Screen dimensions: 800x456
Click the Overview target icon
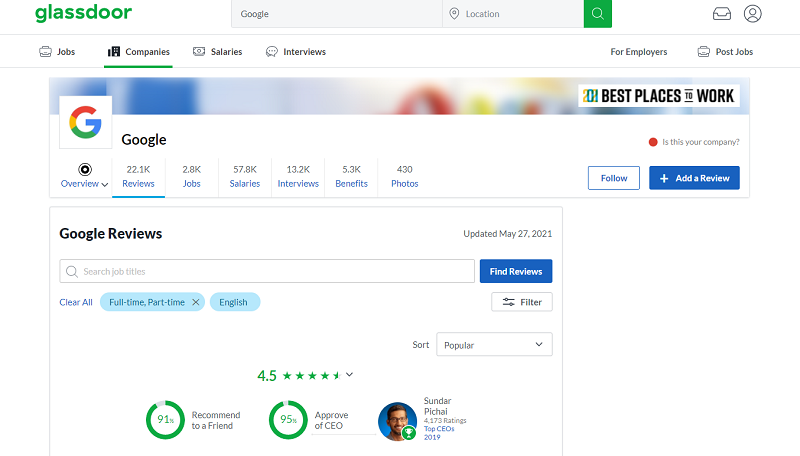[x=85, y=169]
